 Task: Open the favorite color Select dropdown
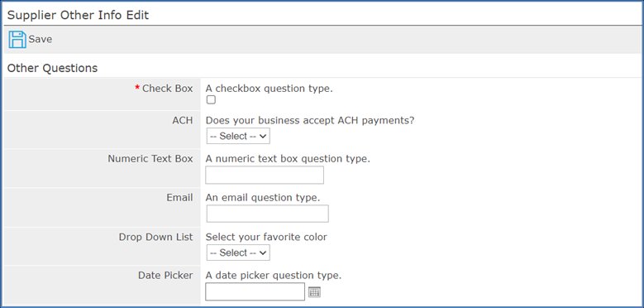click(238, 253)
